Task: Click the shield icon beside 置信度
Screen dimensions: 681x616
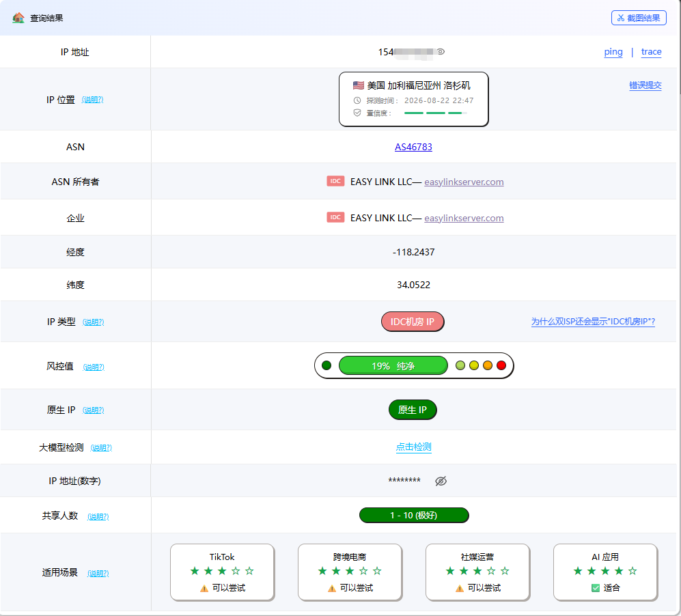Action: click(357, 113)
